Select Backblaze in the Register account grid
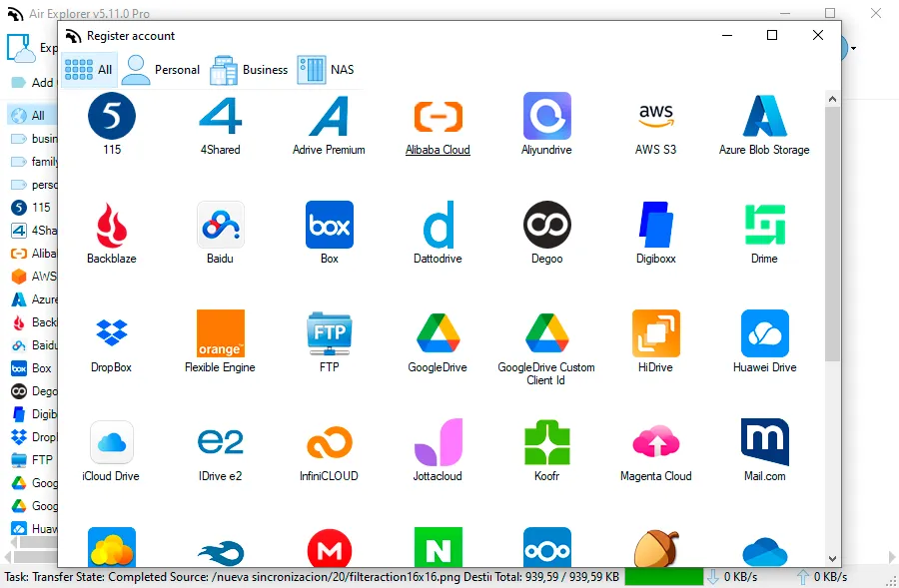Screen dimensions: 899x588 tap(112, 225)
